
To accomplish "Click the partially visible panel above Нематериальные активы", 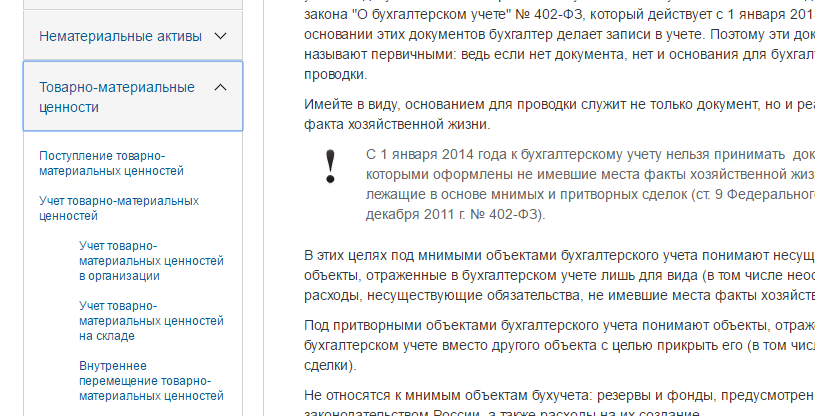I will [x=132, y=4].
